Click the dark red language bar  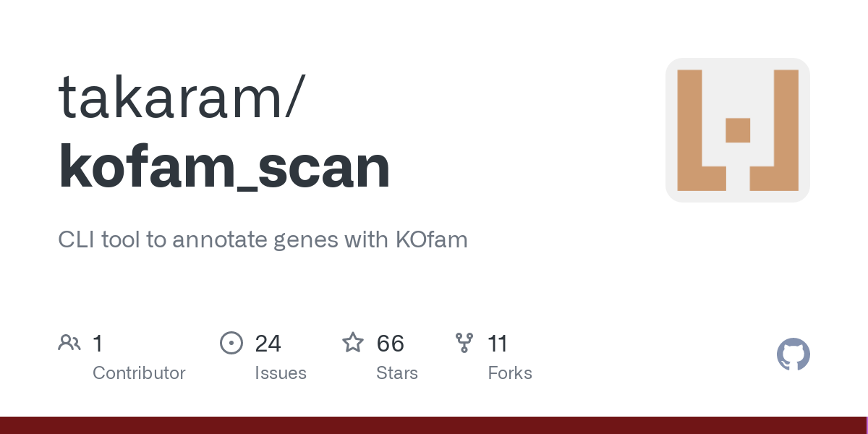point(434,425)
